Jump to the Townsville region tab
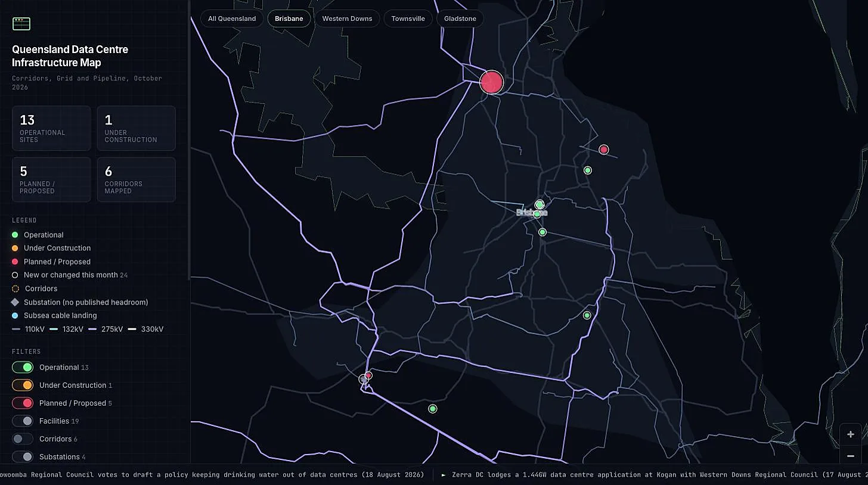The height and width of the screenshot is (485, 868). point(408,18)
